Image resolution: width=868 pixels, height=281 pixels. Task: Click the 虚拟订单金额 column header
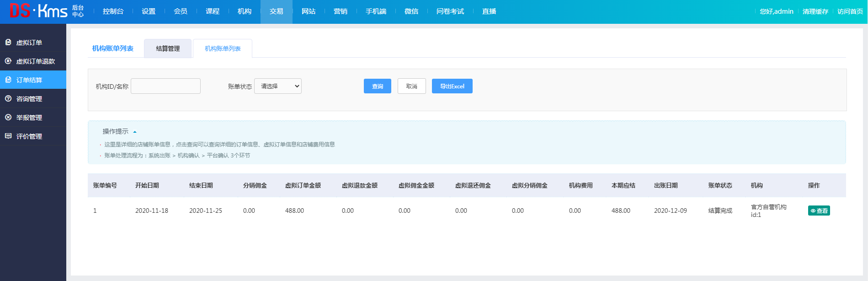[303, 185]
